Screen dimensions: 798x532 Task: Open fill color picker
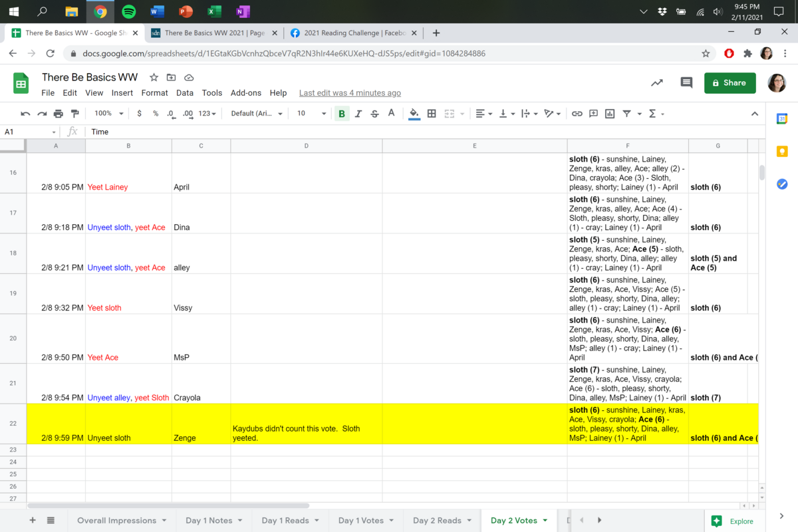[414, 114]
